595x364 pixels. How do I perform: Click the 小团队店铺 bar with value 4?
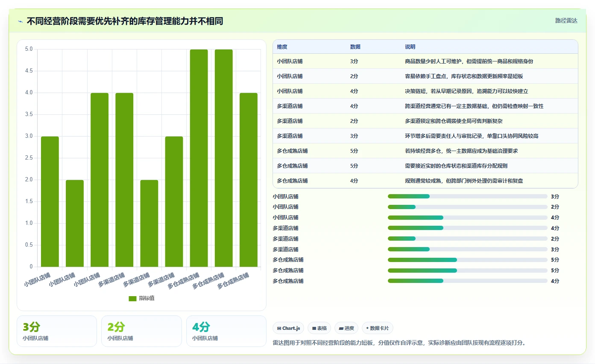(x=100, y=180)
